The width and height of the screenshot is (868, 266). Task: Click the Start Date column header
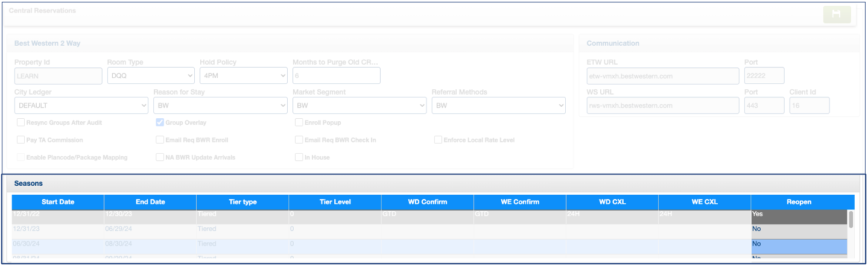58,202
